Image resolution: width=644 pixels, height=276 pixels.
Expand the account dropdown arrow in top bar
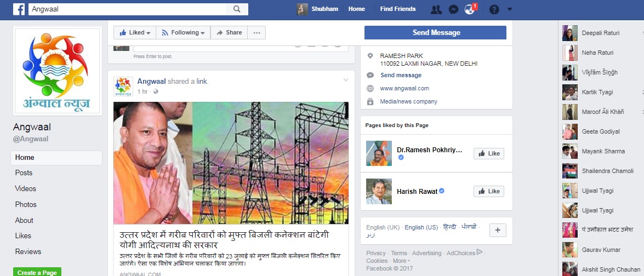coord(510,9)
